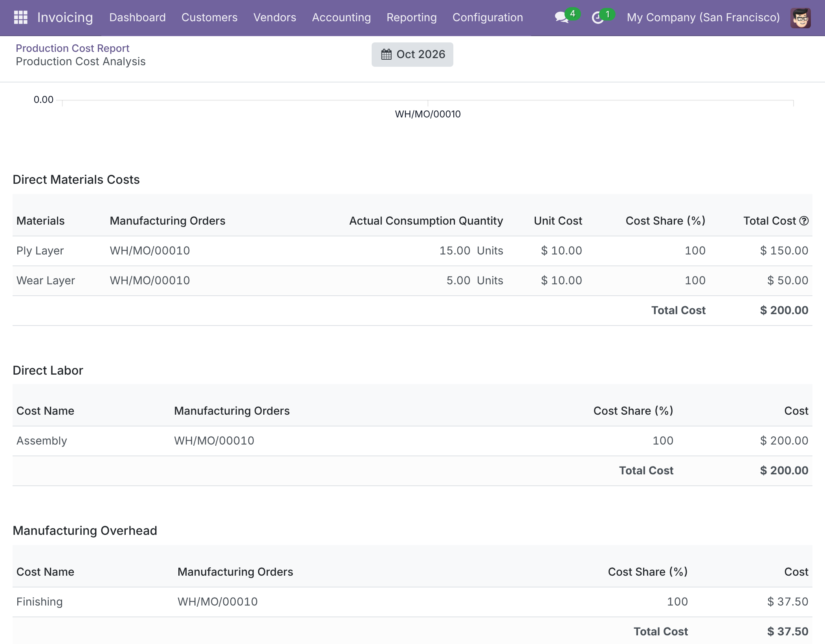
Task: Click the calendar icon beside Oct 2026
Action: 387,54
